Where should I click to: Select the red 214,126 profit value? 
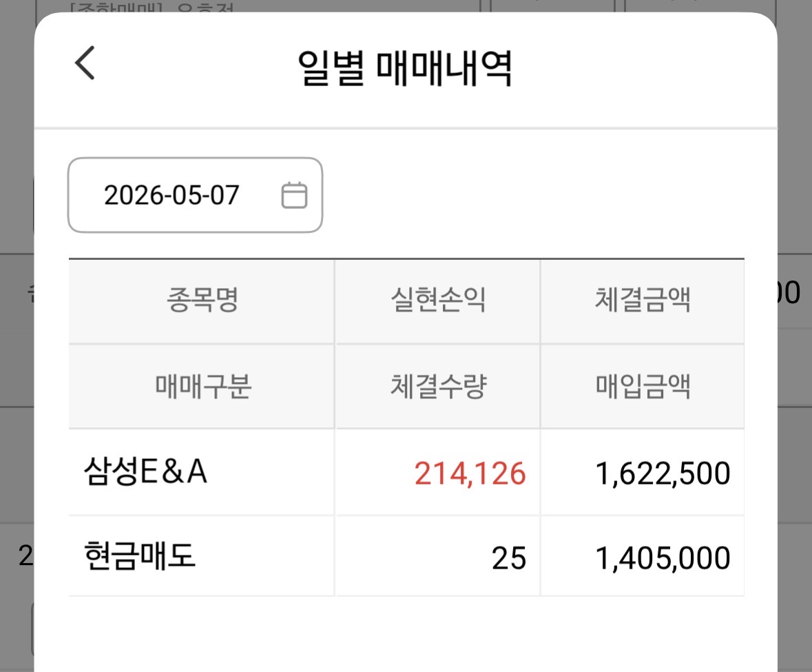coord(470,474)
